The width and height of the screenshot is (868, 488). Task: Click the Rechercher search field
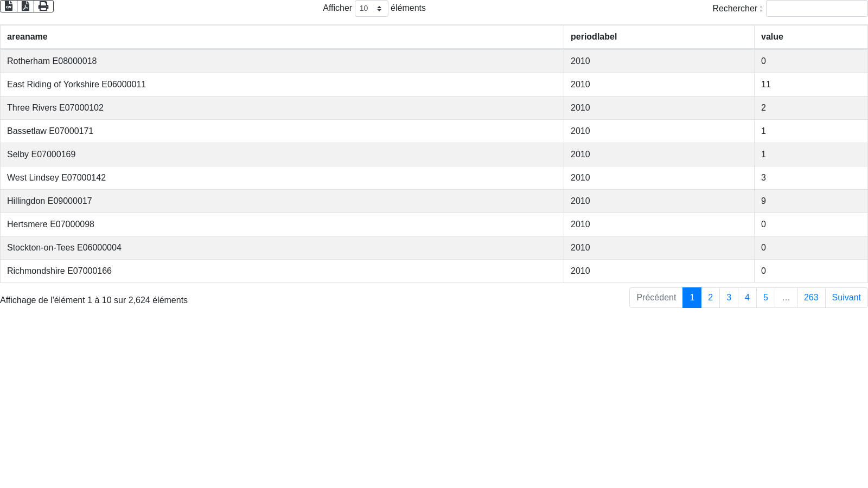tap(816, 9)
